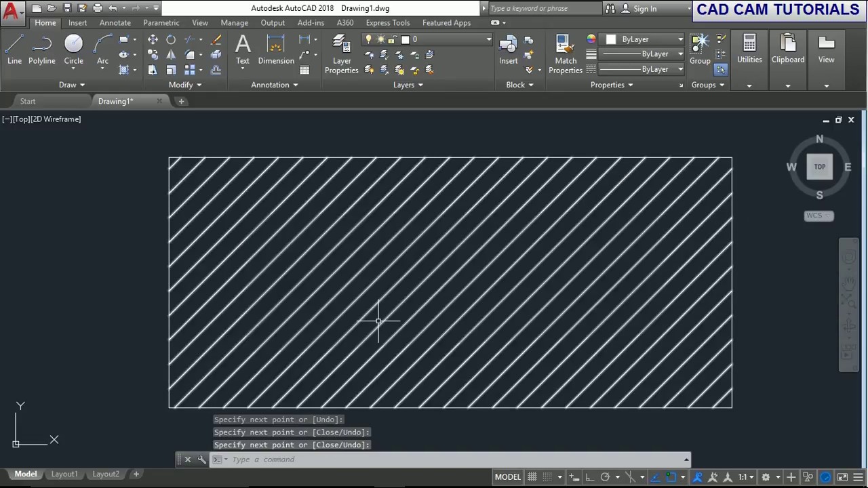The height and width of the screenshot is (488, 868).
Task: Toggle snap mode in status bar
Action: [x=547, y=477]
